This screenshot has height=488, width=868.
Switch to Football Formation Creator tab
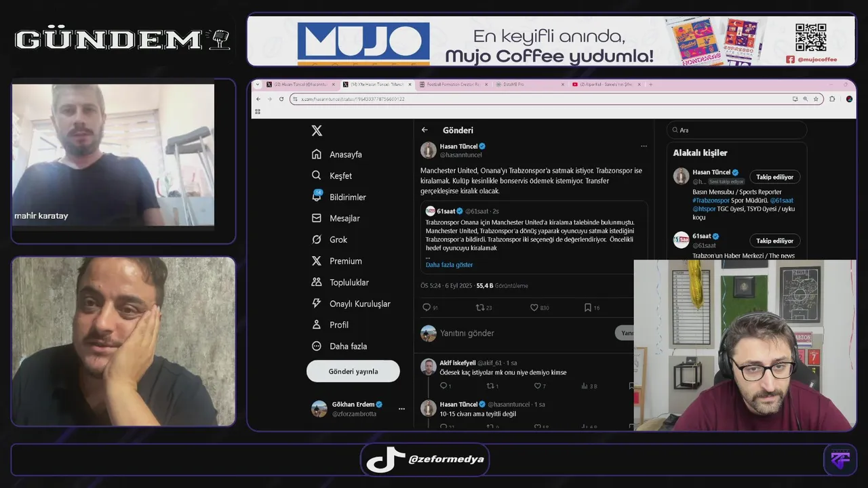pyautogui.click(x=453, y=85)
